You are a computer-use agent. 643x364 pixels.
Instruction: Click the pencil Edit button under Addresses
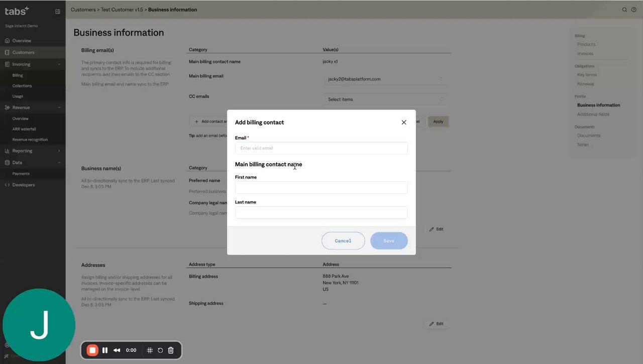436,324
